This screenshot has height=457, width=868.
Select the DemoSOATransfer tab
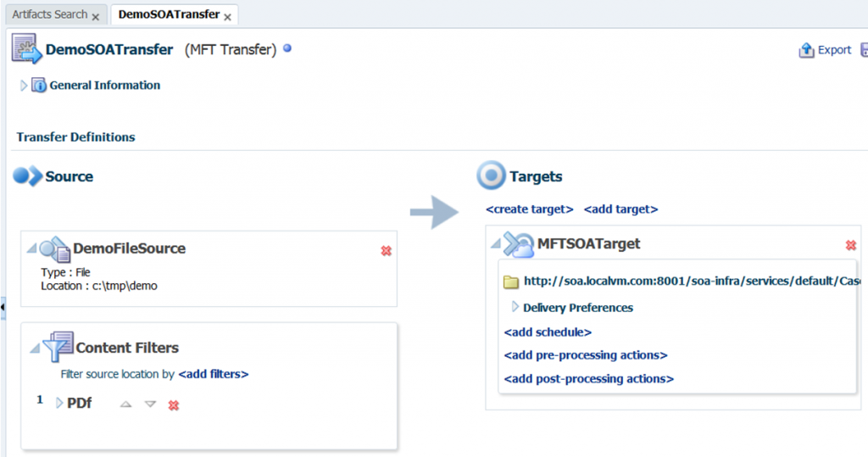point(169,14)
